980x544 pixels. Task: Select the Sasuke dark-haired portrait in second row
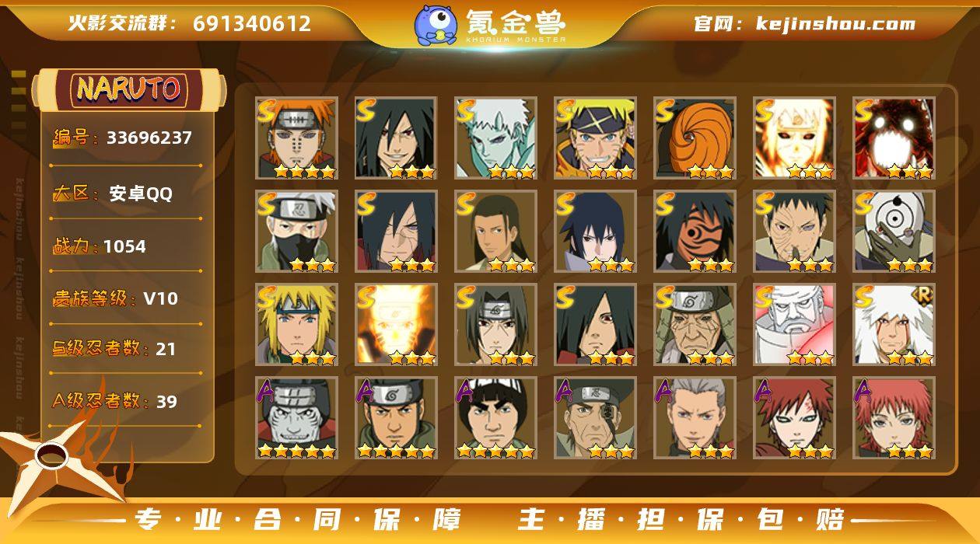595,232
